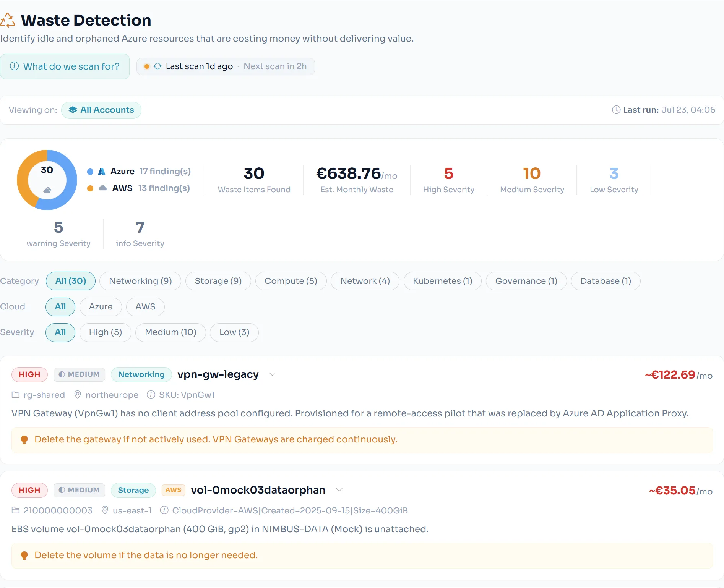Click the lightbulb icon in the delete volume tip

click(x=24, y=556)
